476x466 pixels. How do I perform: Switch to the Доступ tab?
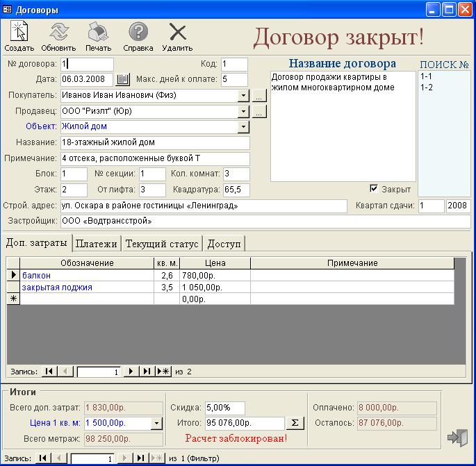click(224, 244)
